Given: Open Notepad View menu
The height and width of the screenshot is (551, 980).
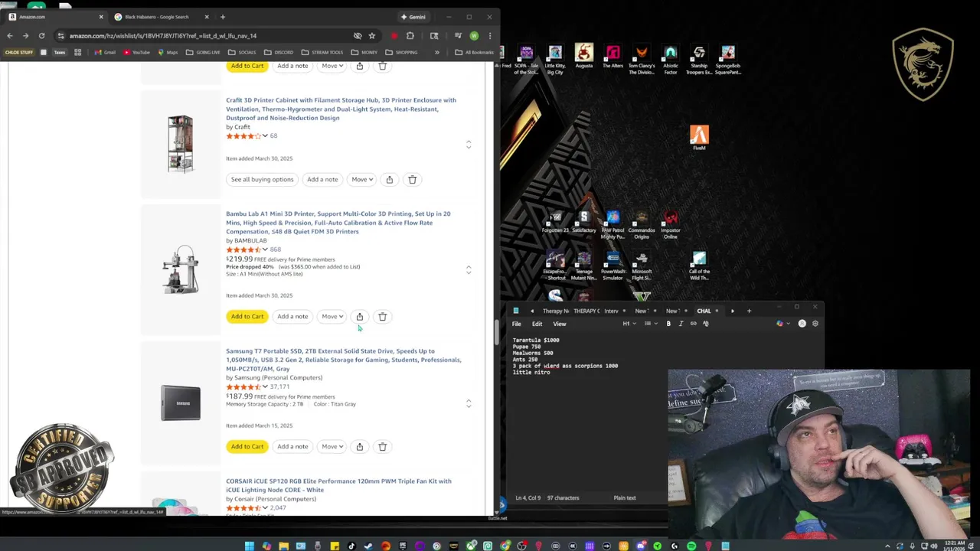Looking at the screenshot, I should pos(560,324).
